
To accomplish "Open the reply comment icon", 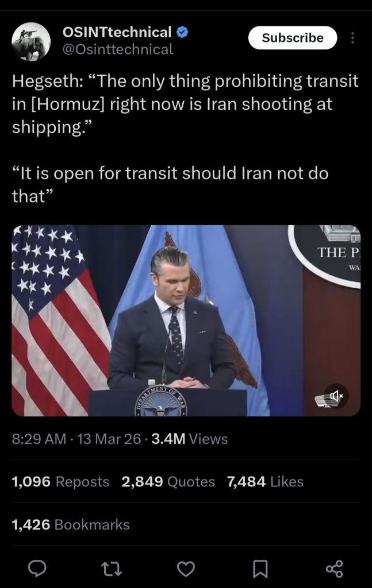I will click(x=37, y=568).
